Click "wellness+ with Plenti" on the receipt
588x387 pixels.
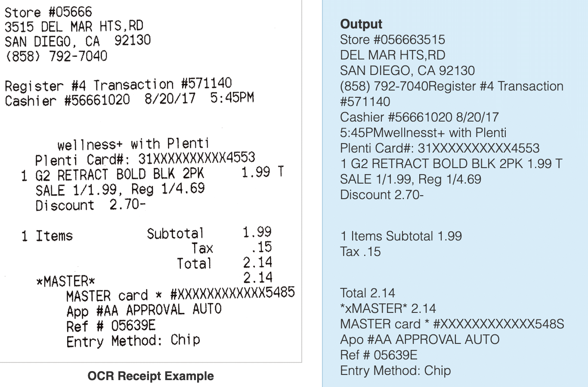(133, 144)
